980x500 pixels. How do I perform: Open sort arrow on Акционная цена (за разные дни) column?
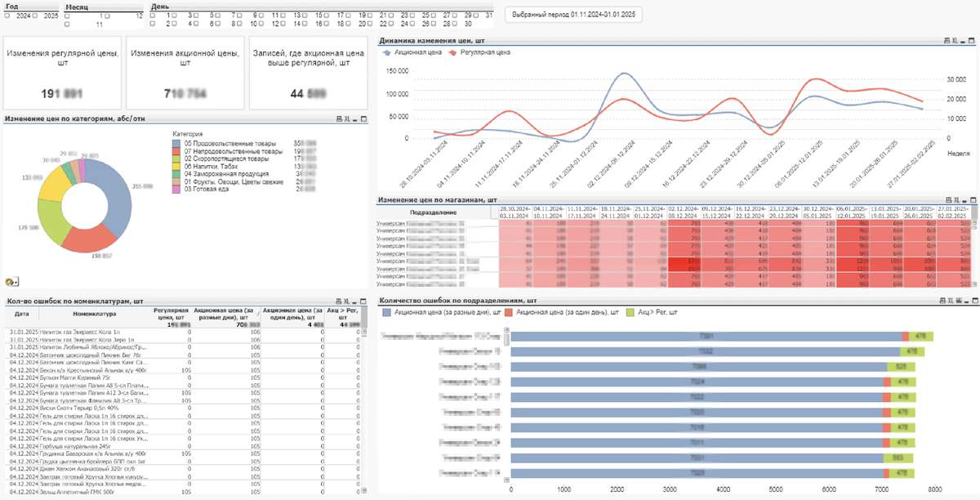coord(258,313)
